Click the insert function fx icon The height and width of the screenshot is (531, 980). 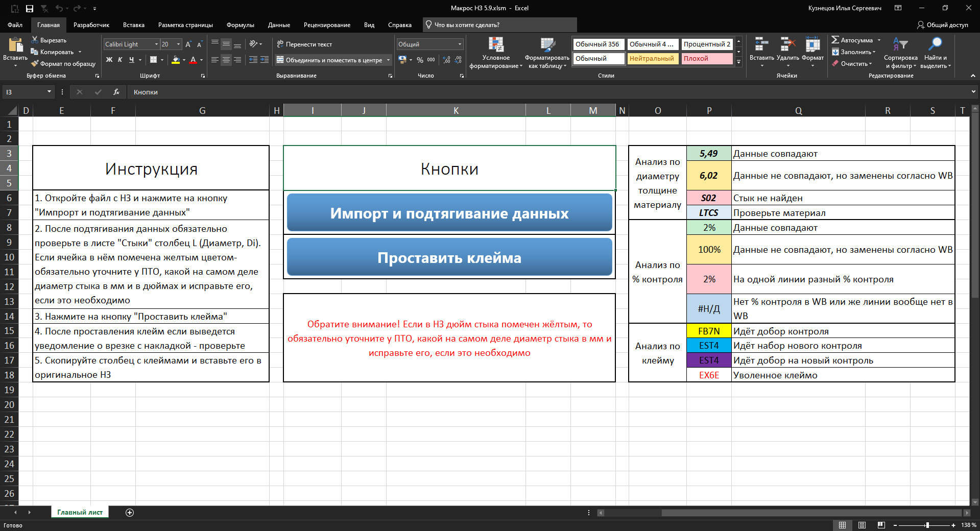click(116, 92)
